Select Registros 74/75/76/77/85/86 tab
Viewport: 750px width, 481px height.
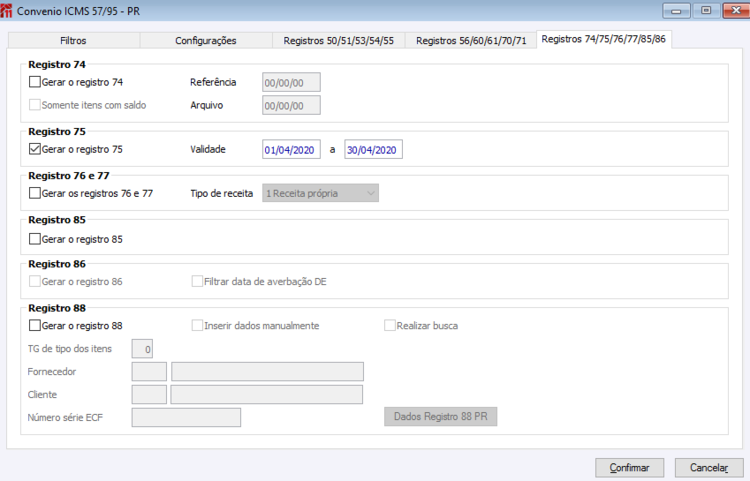604,39
